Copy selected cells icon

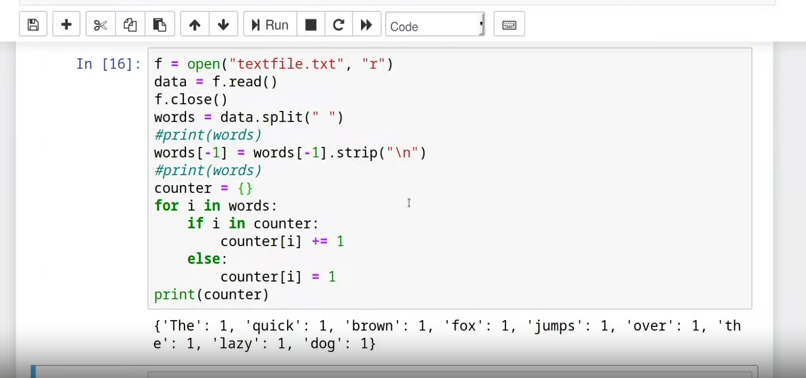tap(130, 25)
